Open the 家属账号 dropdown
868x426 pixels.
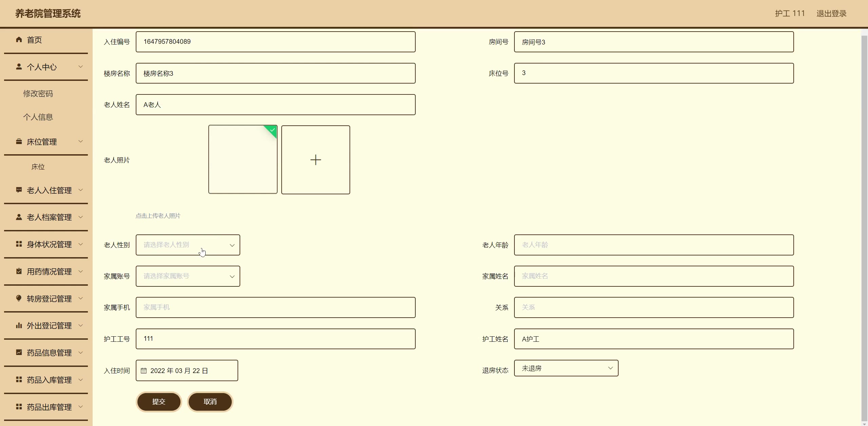pyautogui.click(x=188, y=276)
